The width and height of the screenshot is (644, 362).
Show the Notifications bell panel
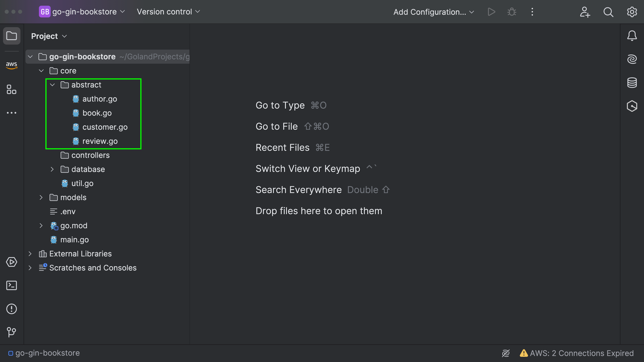[x=632, y=36]
